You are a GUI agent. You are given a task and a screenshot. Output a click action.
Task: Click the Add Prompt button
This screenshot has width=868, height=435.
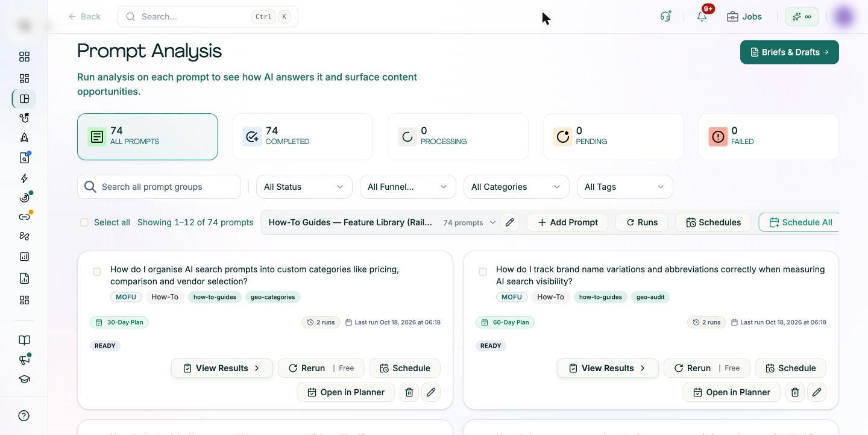tap(567, 222)
